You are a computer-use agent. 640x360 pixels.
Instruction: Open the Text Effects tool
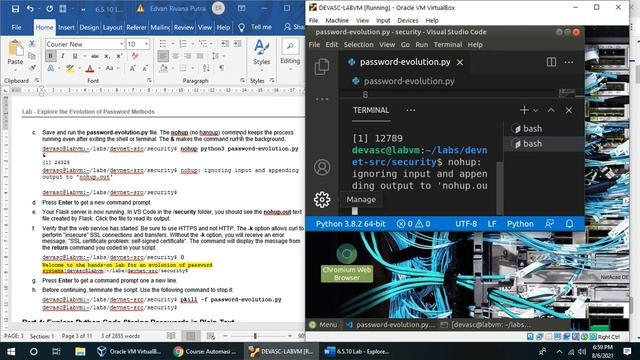[51, 69]
